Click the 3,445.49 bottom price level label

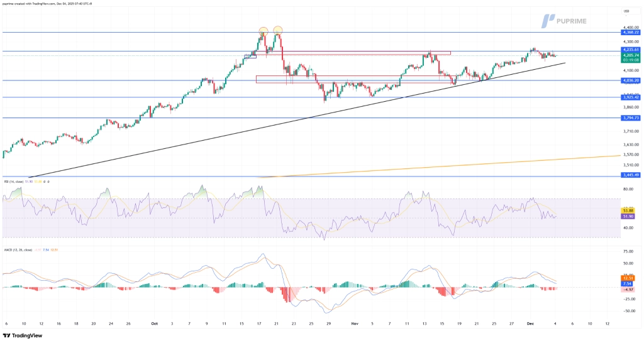pyautogui.click(x=630, y=175)
